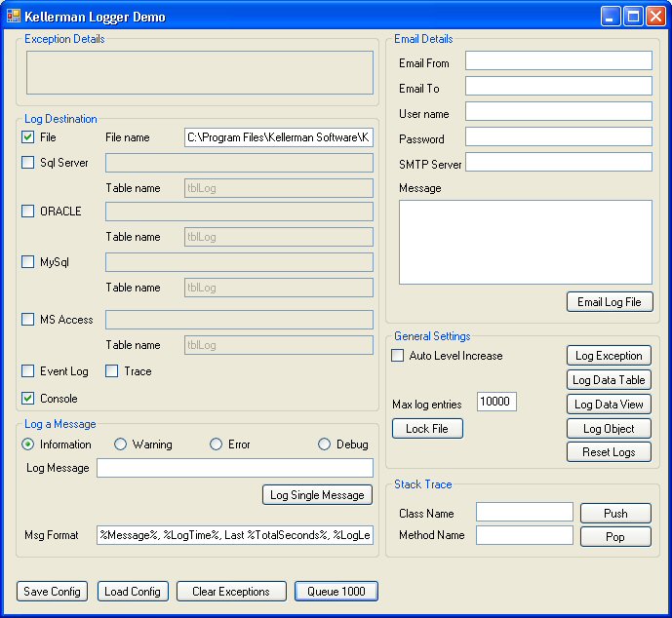672x618 pixels.
Task: Click the General Settings group label
Action: (x=432, y=336)
